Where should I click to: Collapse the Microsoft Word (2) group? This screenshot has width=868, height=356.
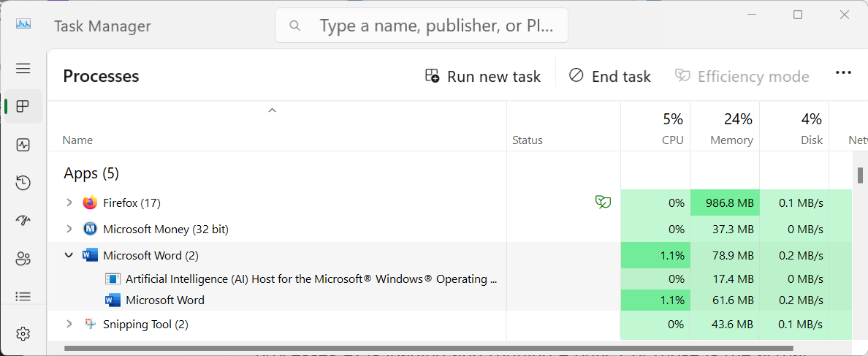69,255
